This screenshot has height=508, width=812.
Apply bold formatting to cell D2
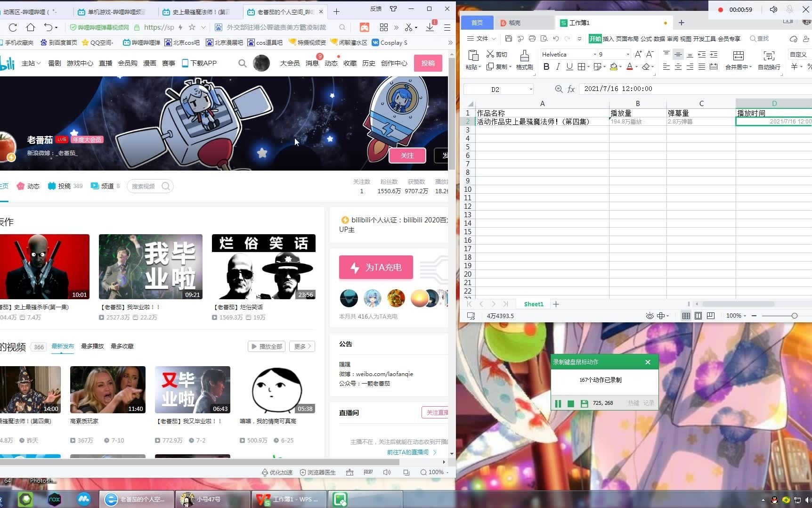point(546,66)
